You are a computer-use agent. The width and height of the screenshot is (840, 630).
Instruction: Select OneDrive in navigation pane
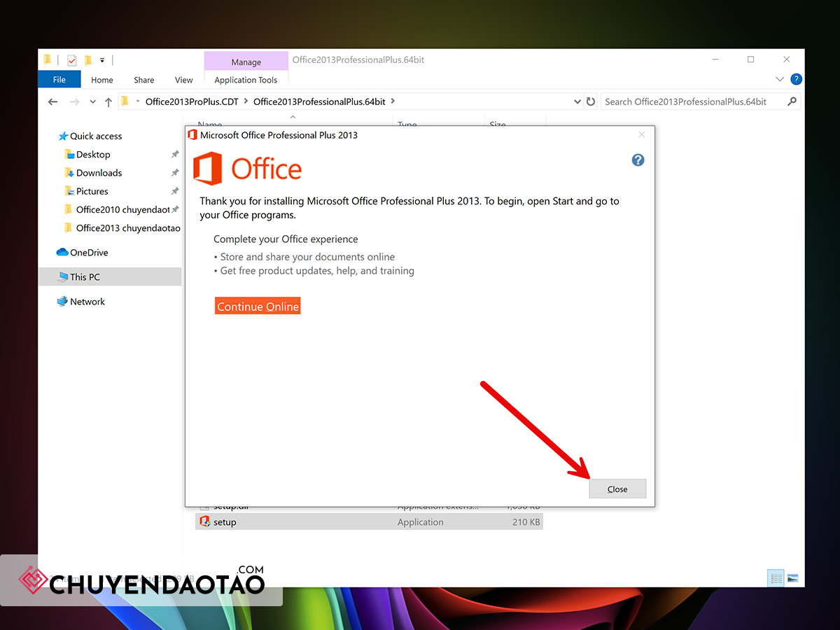coord(89,252)
